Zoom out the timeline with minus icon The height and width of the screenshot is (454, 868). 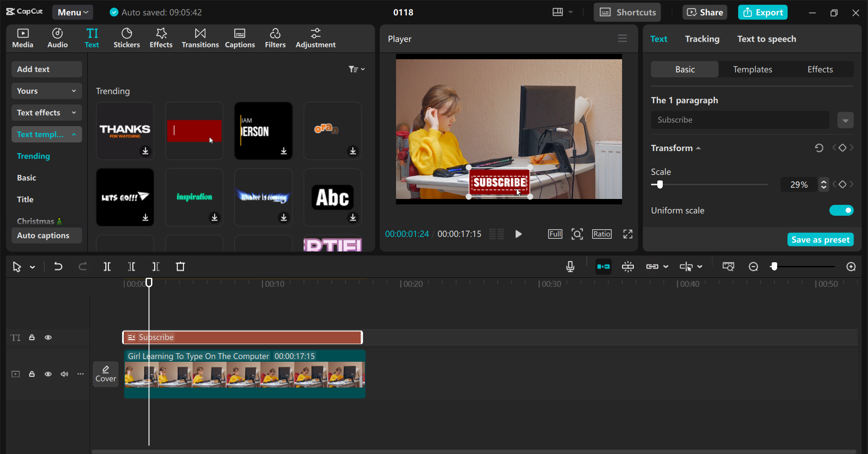coord(753,267)
